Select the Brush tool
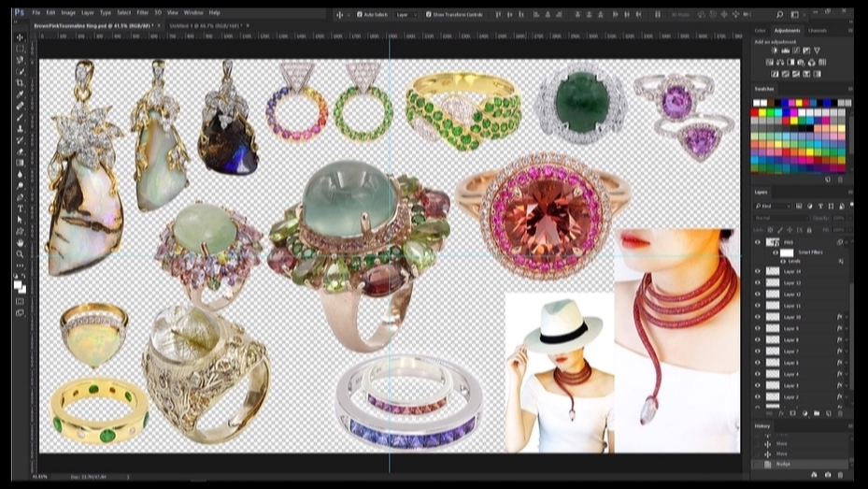The width and height of the screenshot is (868, 489). coord(20,118)
